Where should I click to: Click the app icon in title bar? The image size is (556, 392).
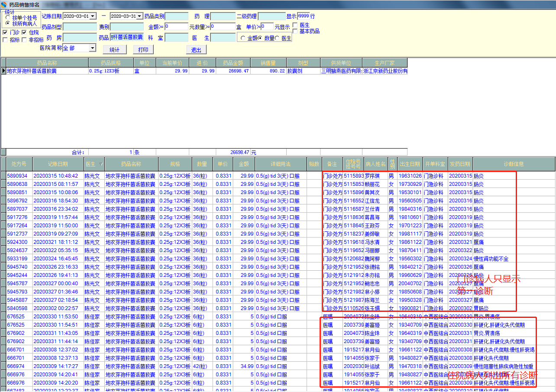click(x=4, y=4)
